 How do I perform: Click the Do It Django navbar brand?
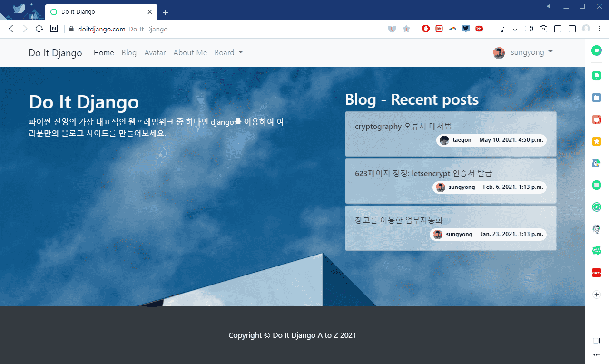point(55,53)
